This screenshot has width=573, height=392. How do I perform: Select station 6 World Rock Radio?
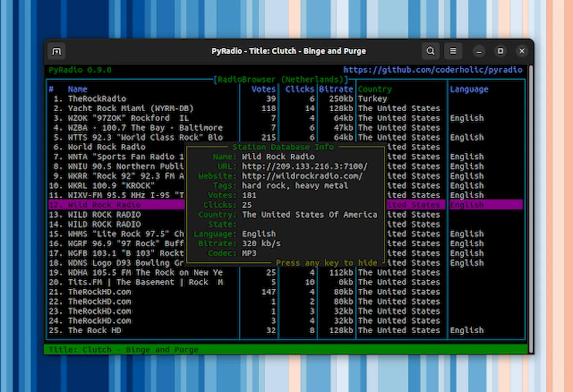117,147
